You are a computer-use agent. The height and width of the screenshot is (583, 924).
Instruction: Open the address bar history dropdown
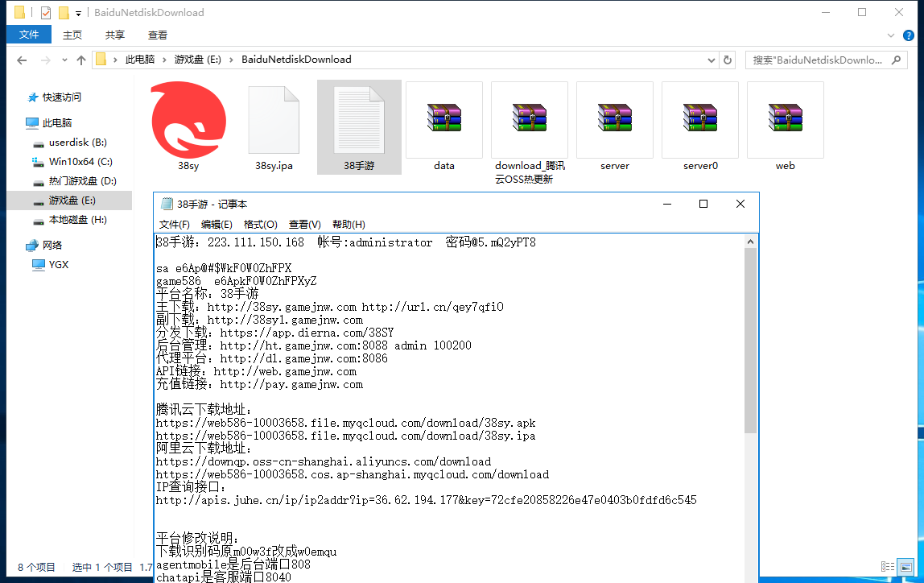pyautogui.click(x=711, y=60)
